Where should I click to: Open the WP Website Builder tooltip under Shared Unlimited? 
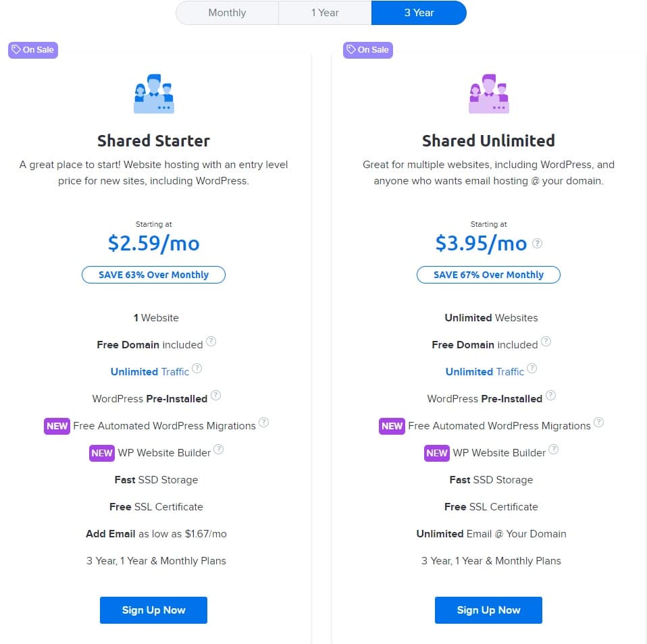[553, 448]
